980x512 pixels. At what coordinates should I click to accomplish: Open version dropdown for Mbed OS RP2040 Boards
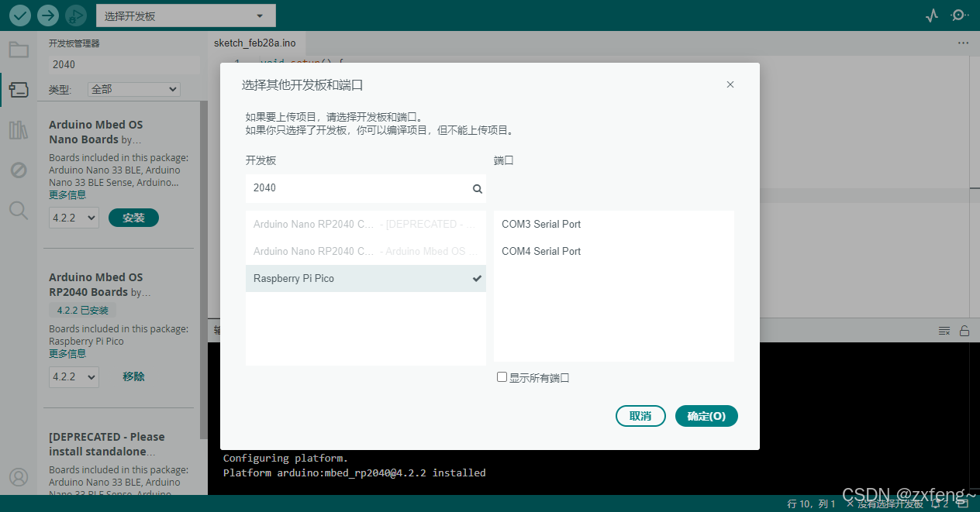[74, 377]
